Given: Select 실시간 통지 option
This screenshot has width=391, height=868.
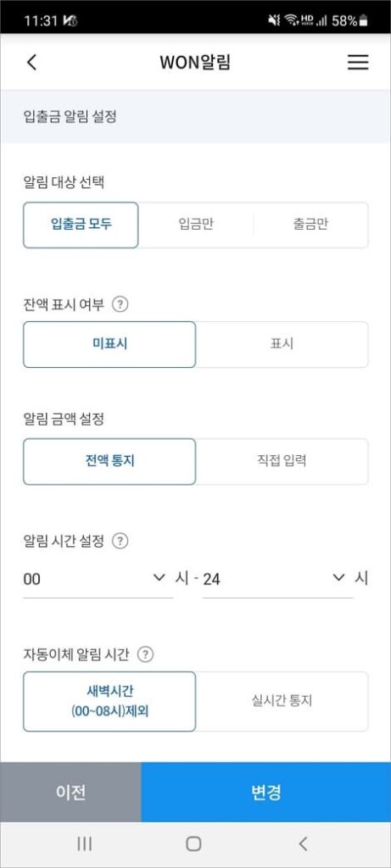Looking at the screenshot, I should pos(282,701).
